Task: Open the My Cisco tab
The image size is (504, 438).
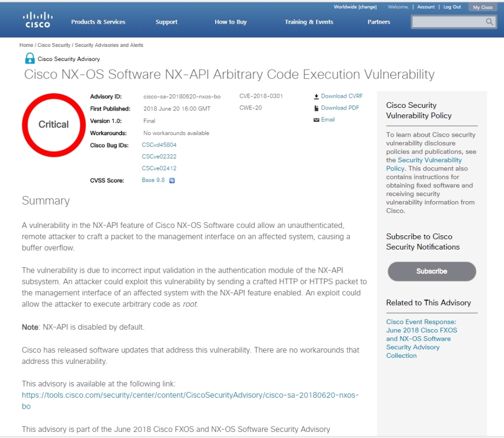Action: [482, 7]
